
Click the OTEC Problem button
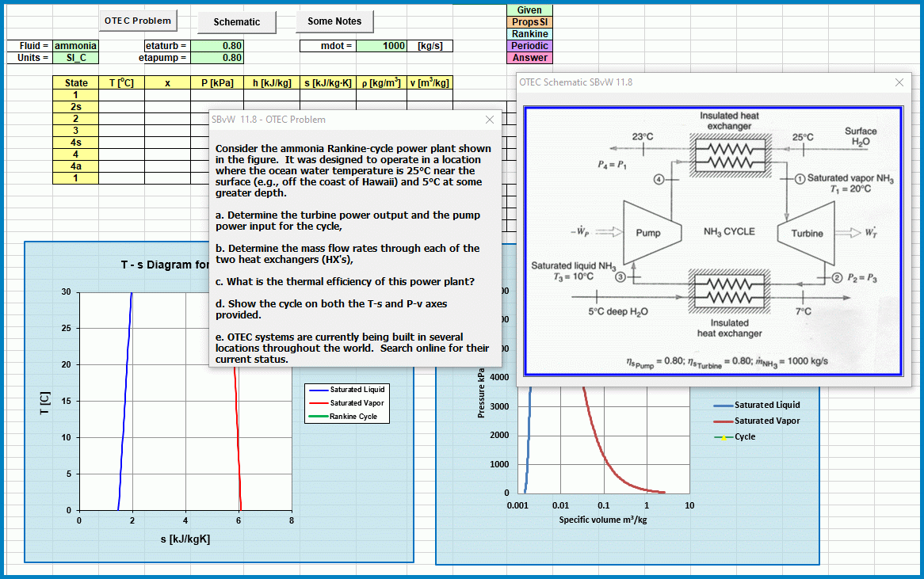(139, 21)
